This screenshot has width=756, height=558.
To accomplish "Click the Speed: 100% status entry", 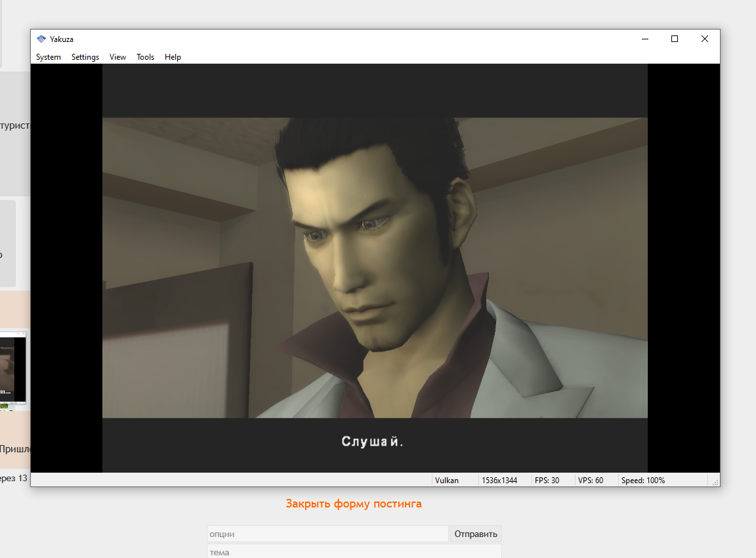I will coord(642,481).
